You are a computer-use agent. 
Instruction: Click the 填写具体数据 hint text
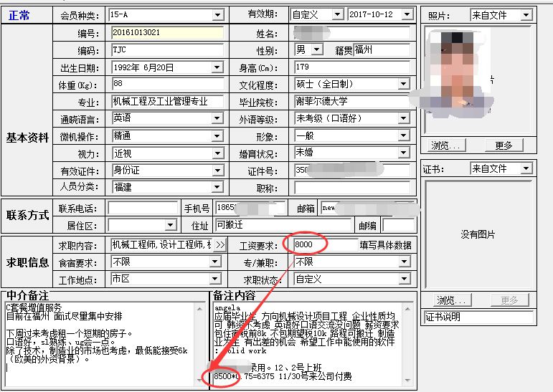[x=385, y=245]
